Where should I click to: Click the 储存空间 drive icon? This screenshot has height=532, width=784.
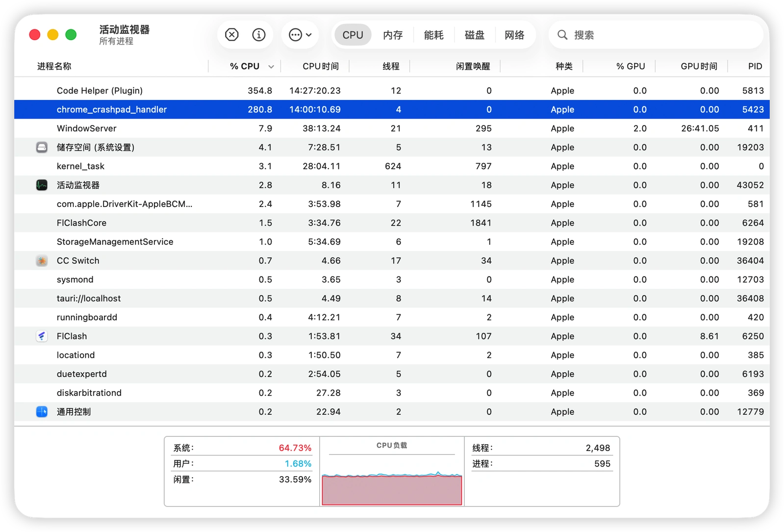pos(42,147)
